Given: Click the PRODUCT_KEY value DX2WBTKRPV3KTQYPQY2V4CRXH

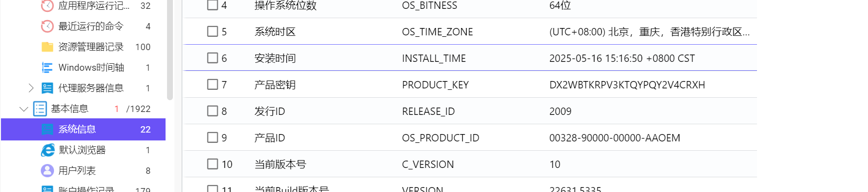Looking at the screenshot, I should pos(627,84).
